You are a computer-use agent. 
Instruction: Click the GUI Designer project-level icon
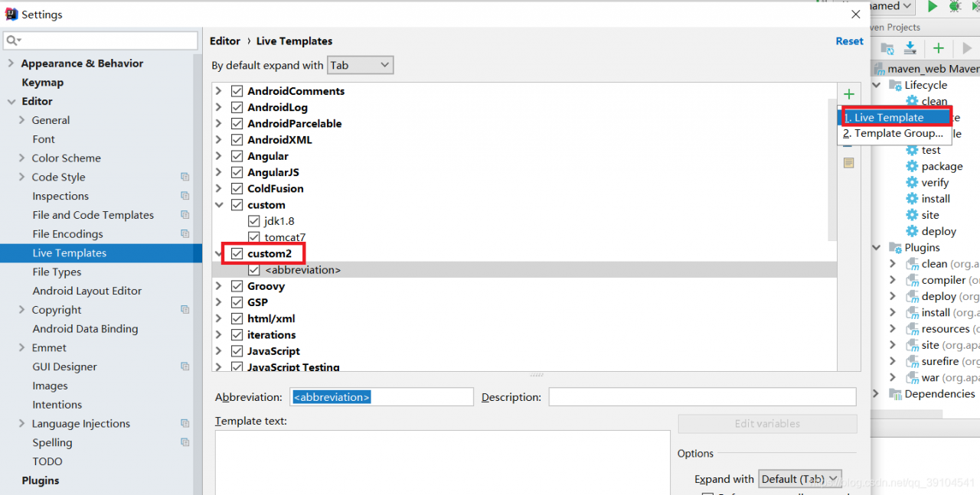click(x=185, y=366)
